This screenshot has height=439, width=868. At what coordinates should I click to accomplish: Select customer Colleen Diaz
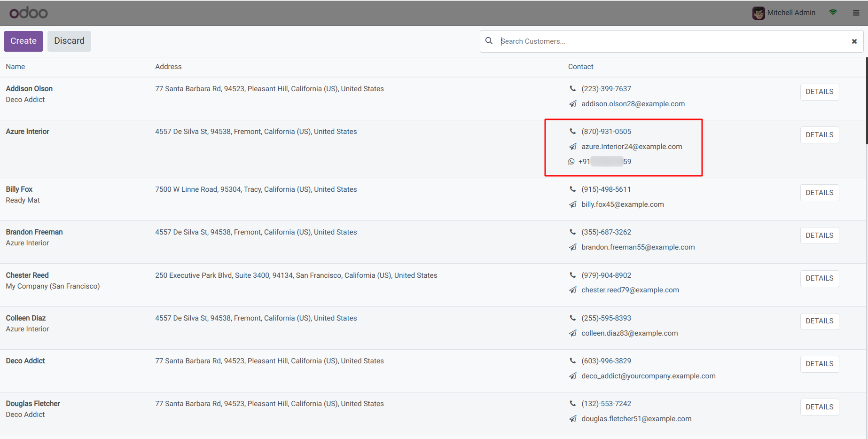26,318
